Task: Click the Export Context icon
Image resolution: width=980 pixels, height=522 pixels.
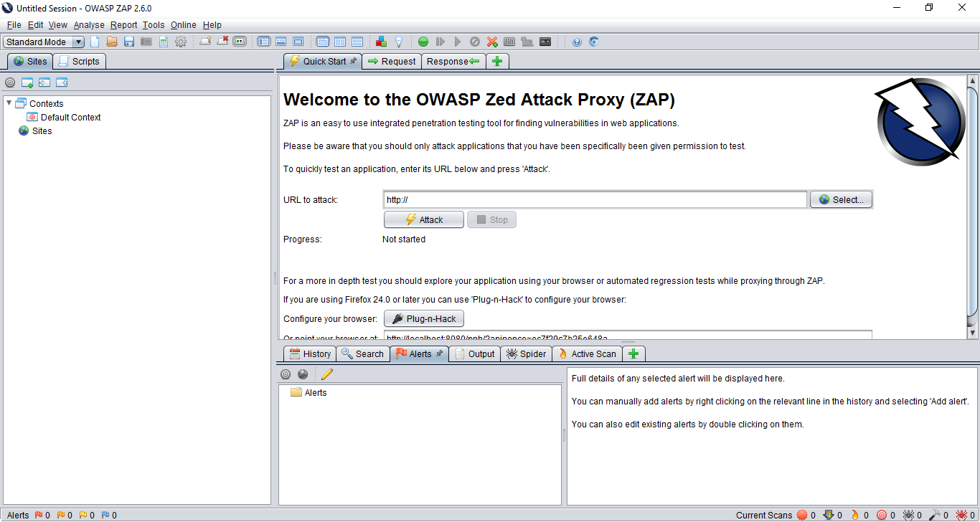Action: [62, 82]
